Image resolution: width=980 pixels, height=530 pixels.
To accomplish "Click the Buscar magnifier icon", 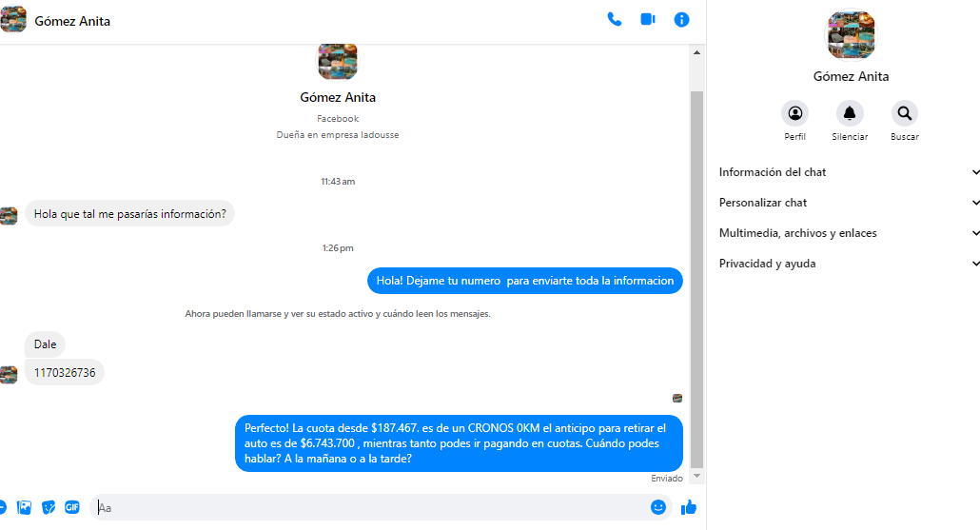I will click(x=904, y=114).
